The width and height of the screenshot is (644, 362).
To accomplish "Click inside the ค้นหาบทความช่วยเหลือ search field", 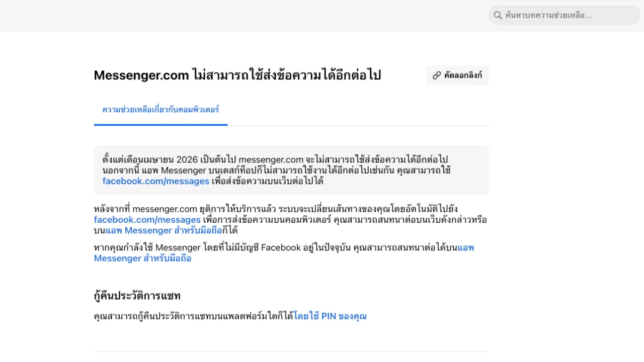I will pyautogui.click(x=563, y=15).
